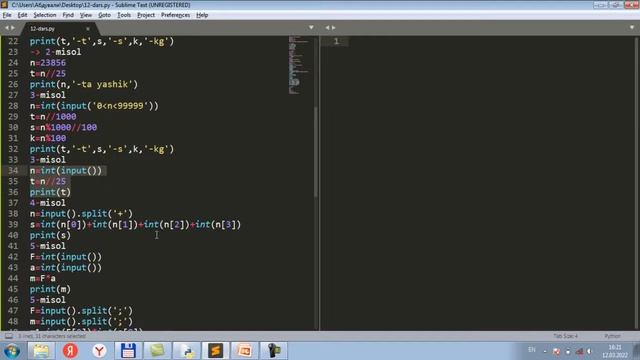The width and height of the screenshot is (640, 360).
Task: Launch red Yandex icon in taskbar
Action: 70,351
